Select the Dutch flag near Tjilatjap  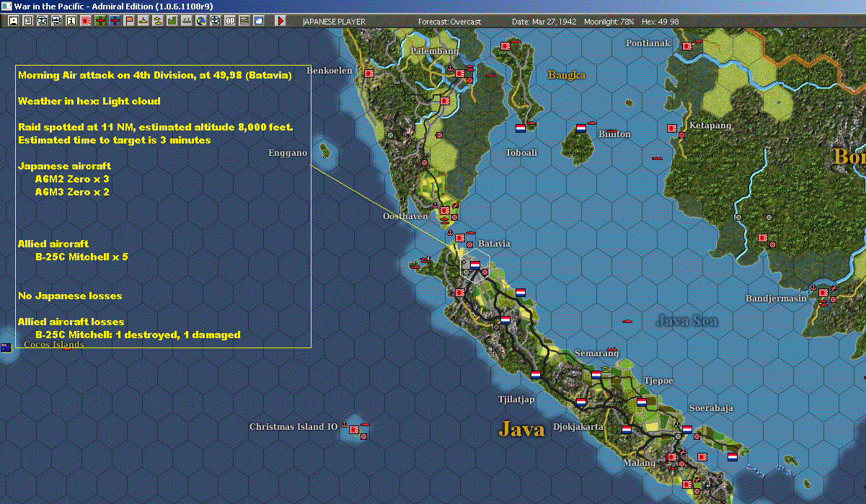coord(536,375)
